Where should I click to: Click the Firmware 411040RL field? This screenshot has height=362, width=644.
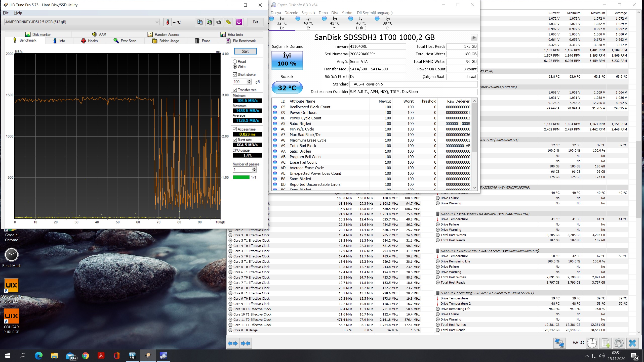377,47
